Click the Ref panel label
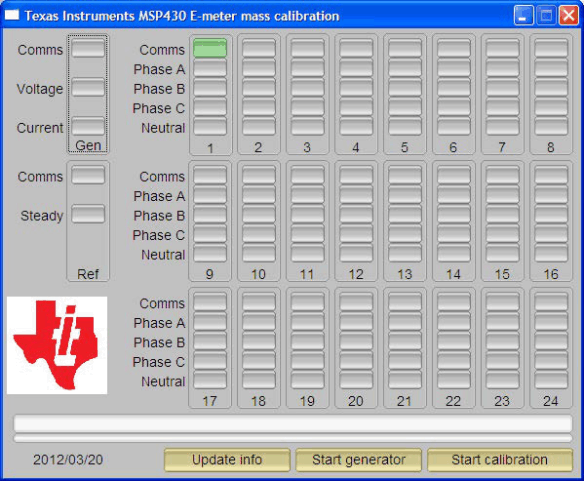 [88, 274]
